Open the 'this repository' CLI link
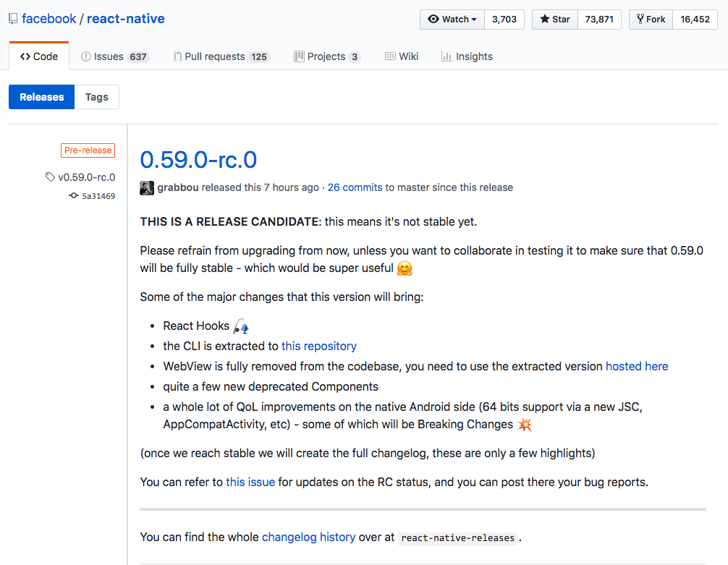This screenshot has height=565, width=728. click(319, 347)
